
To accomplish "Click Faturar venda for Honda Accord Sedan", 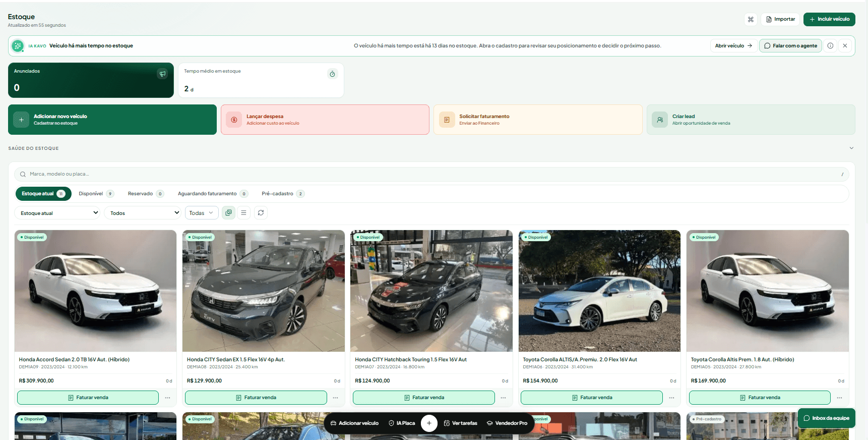I will (88, 398).
